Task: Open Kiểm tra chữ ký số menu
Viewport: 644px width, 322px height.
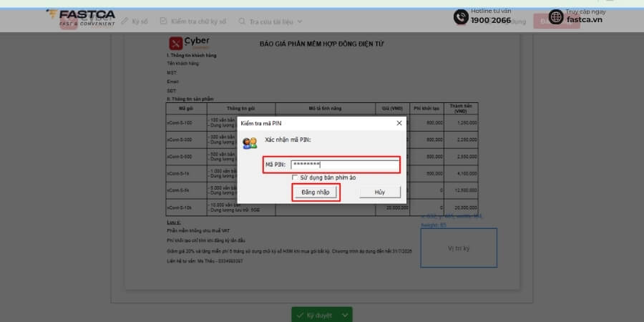Action: pyautogui.click(x=193, y=21)
